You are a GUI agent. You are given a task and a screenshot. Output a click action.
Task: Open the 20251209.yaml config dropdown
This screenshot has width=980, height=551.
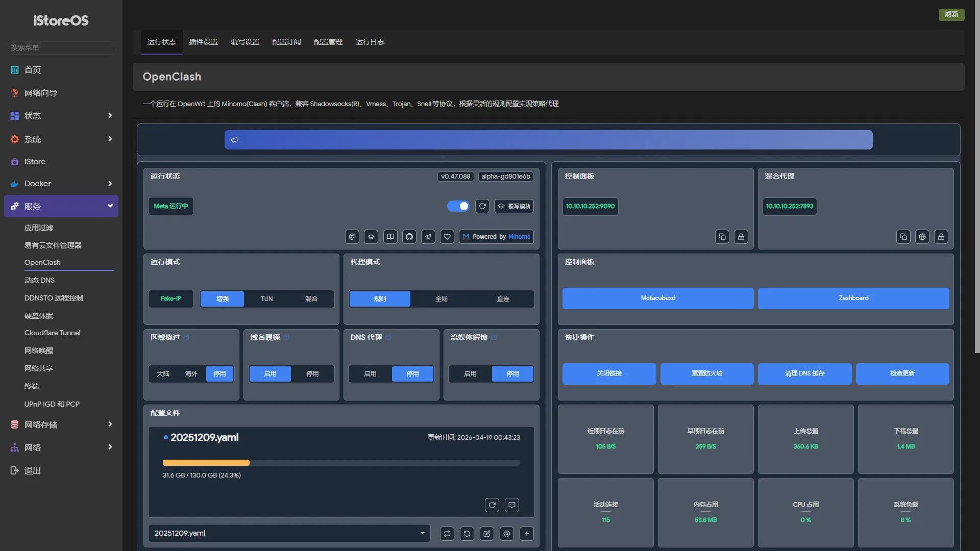click(289, 533)
